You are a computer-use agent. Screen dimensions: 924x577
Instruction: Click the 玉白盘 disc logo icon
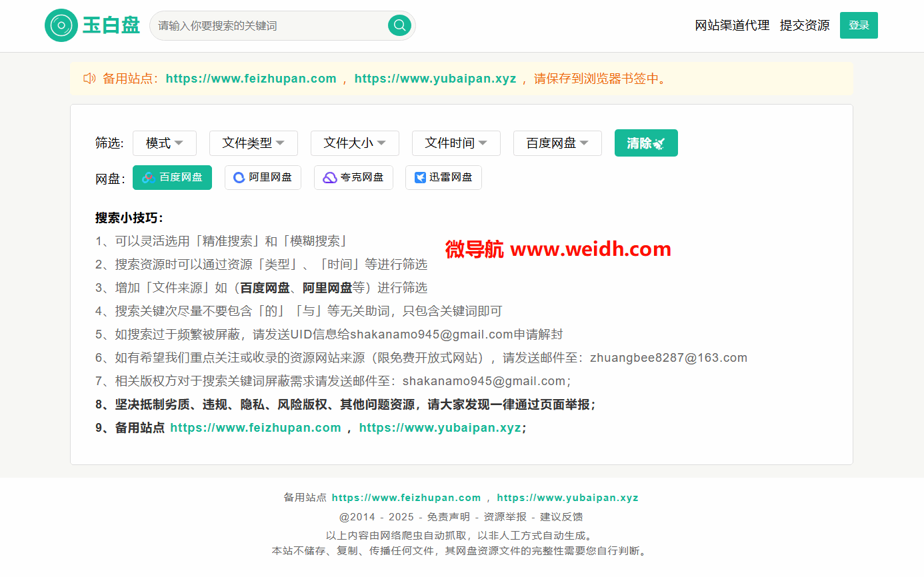(x=61, y=25)
